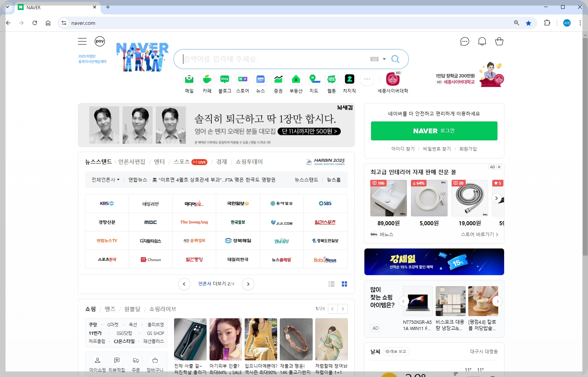
Task: Open the notifications bell icon
Action: [x=482, y=41]
